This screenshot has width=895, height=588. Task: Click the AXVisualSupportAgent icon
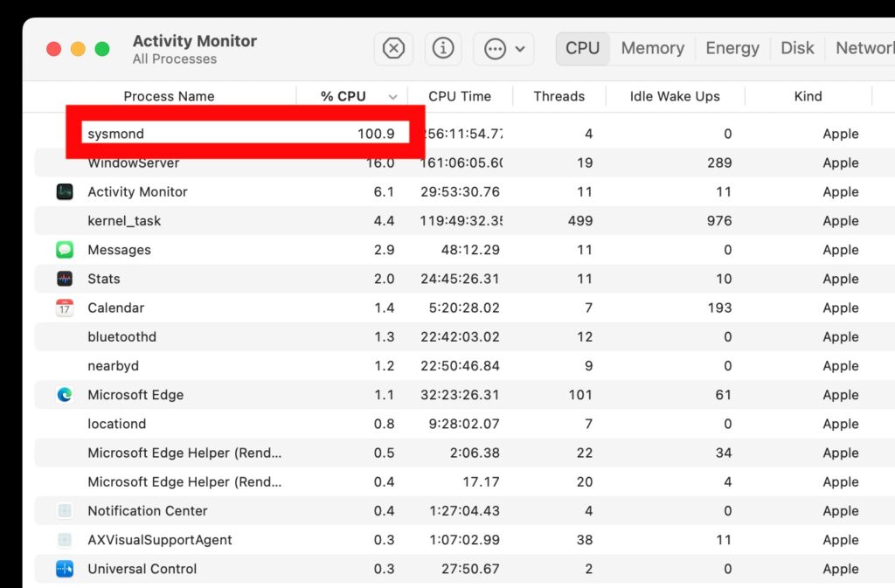(65, 539)
